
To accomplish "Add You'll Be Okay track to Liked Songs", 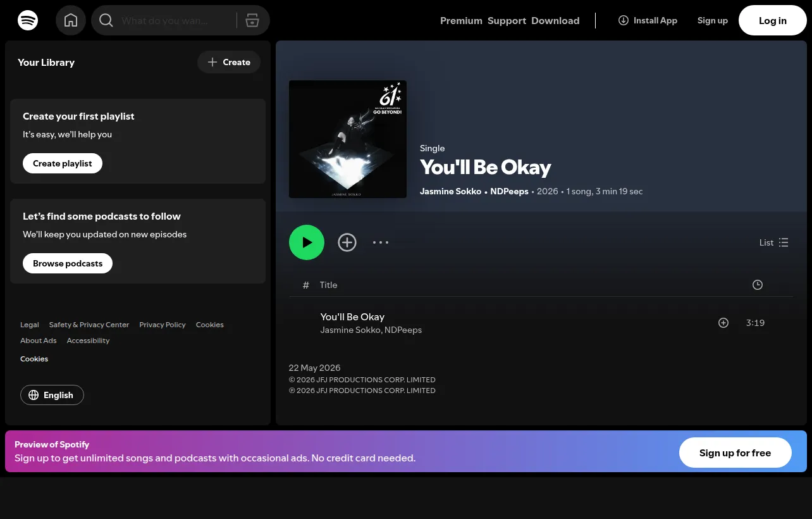I will (x=723, y=323).
